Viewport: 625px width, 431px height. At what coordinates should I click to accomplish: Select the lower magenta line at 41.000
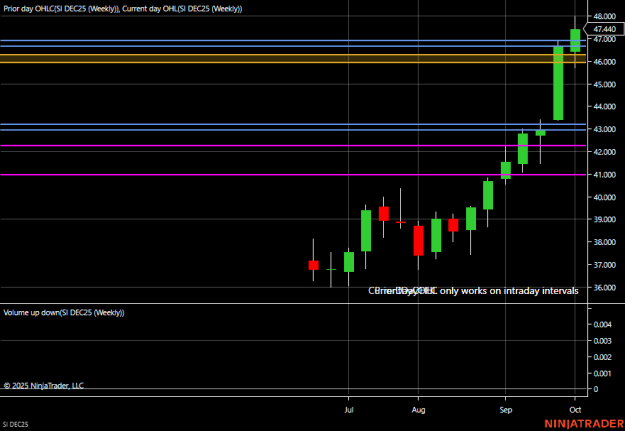pos(293,175)
